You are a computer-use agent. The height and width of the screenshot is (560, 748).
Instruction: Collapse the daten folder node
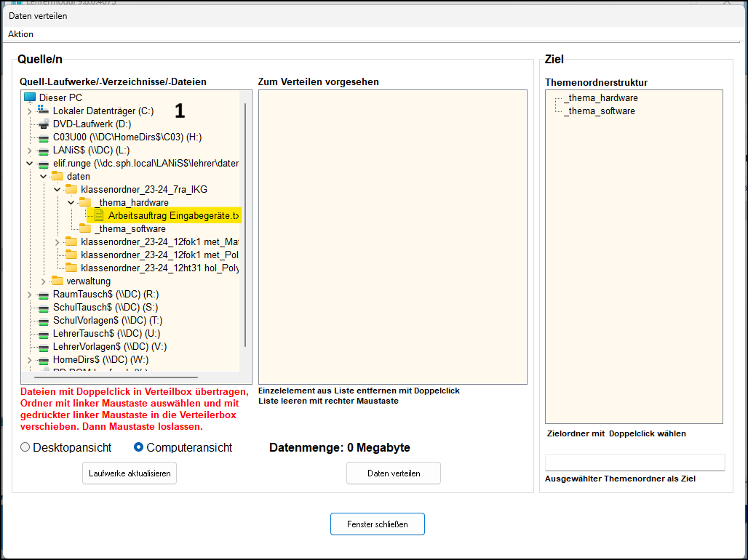(44, 177)
